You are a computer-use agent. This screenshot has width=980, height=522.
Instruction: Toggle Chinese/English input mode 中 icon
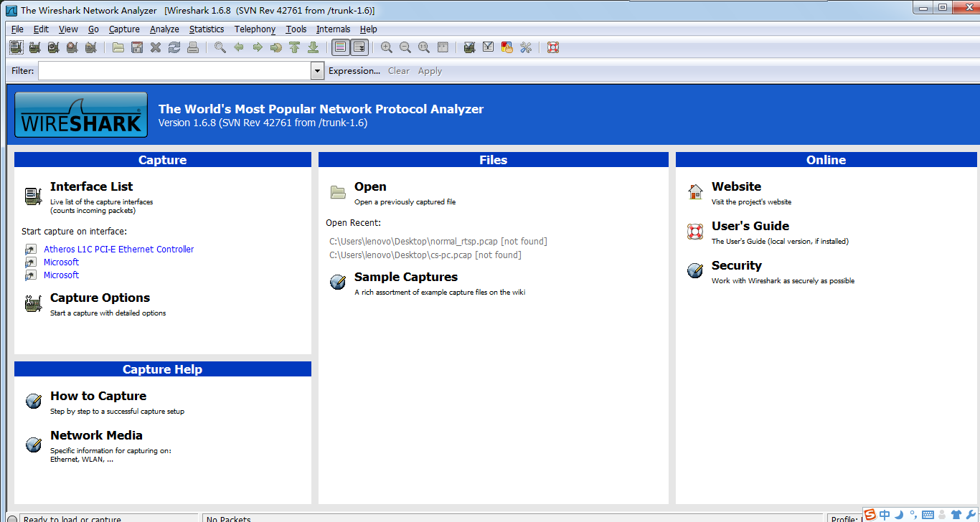(885, 515)
